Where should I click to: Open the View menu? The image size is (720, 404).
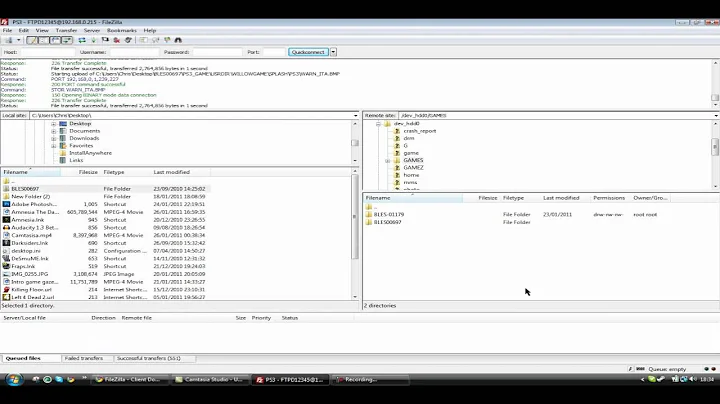(42, 30)
